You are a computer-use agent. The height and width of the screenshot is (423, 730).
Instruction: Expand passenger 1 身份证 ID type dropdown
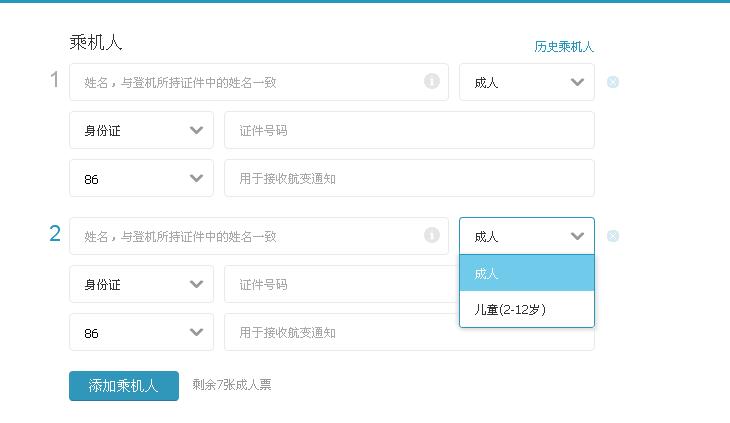[x=142, y=130]
